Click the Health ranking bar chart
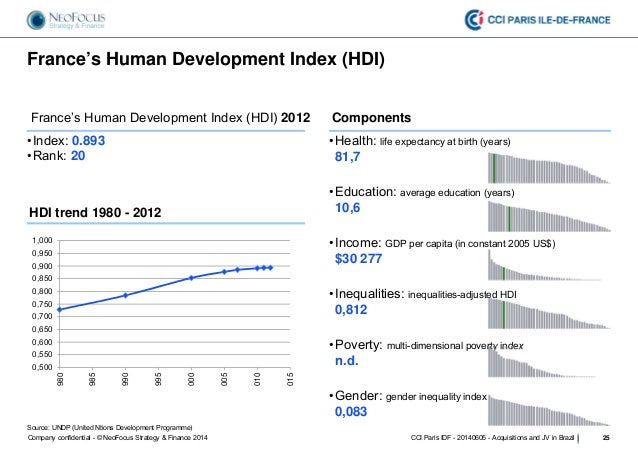Viewport: 638px width, 451px height. (549, 168)
